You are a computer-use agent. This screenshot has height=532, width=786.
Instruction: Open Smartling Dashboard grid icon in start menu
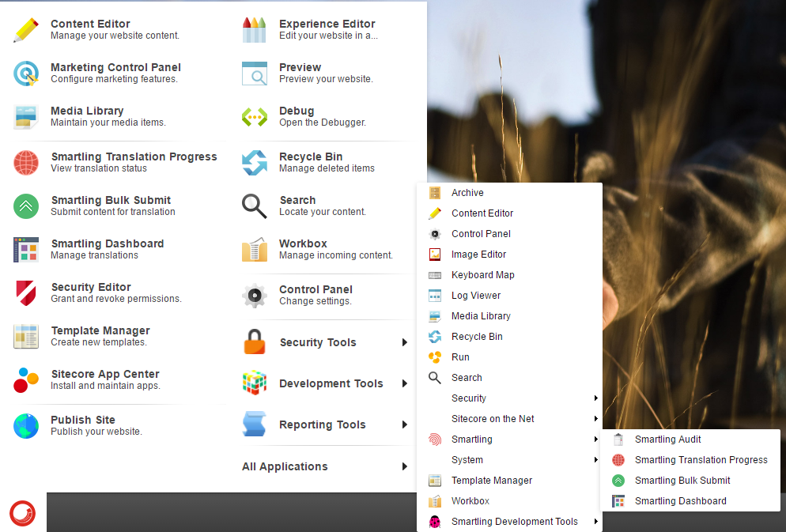coord(26,250)
